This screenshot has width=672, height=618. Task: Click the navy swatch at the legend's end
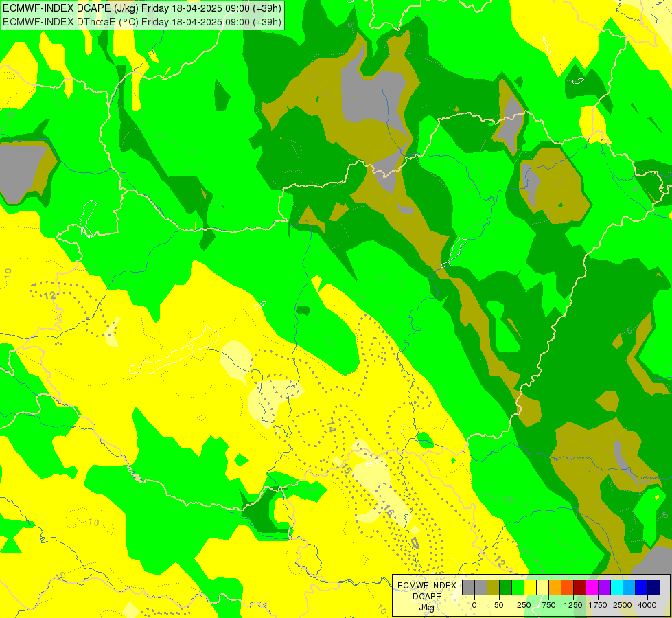(654, 587)
